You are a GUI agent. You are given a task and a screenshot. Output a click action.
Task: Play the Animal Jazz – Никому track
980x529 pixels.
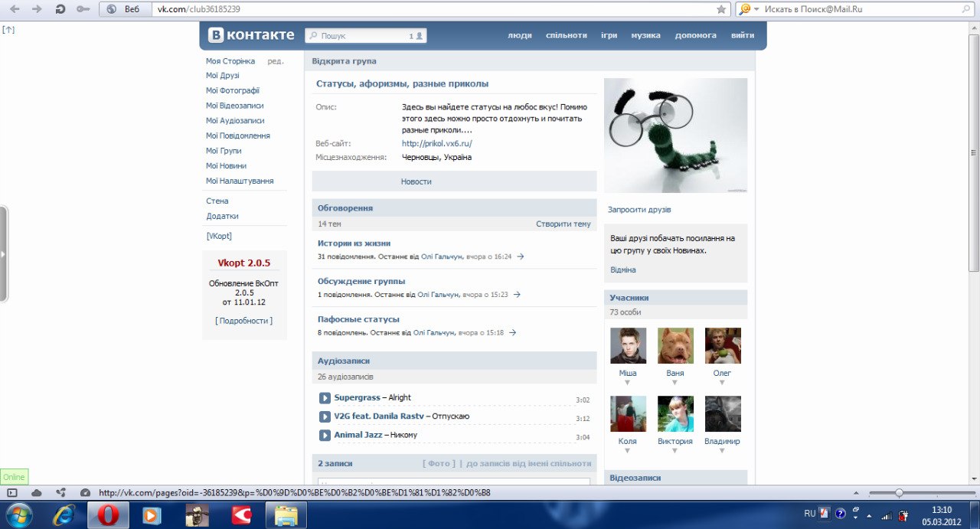325,436
